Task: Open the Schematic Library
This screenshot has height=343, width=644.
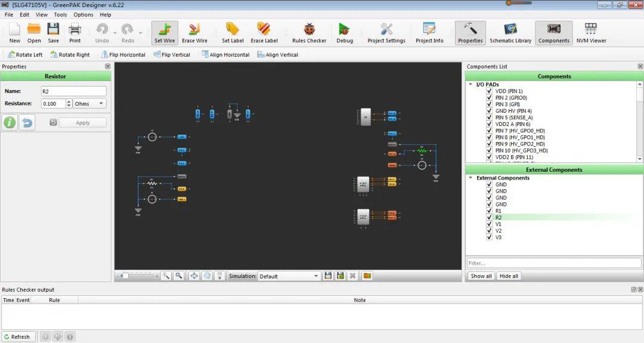Action: [x=510, y=33]
